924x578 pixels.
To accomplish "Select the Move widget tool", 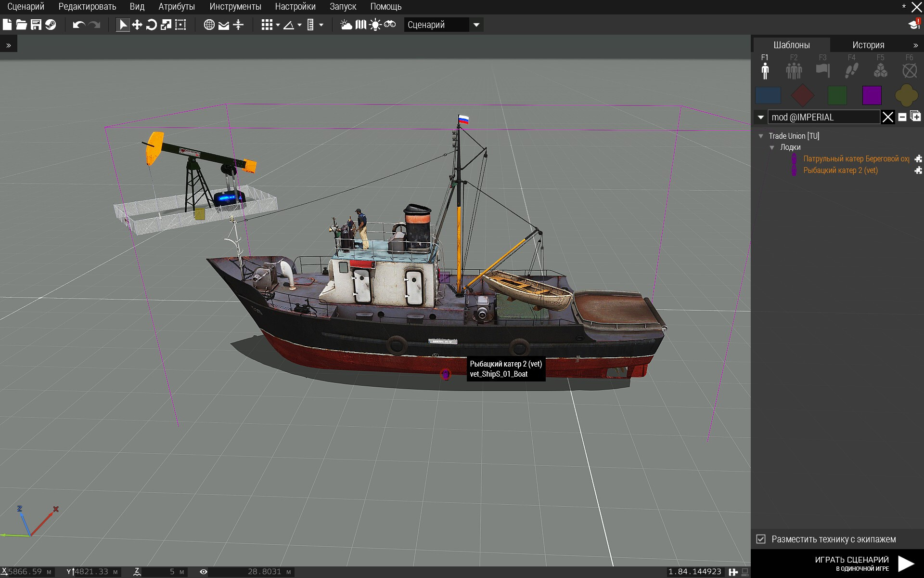I will (137, 25).
